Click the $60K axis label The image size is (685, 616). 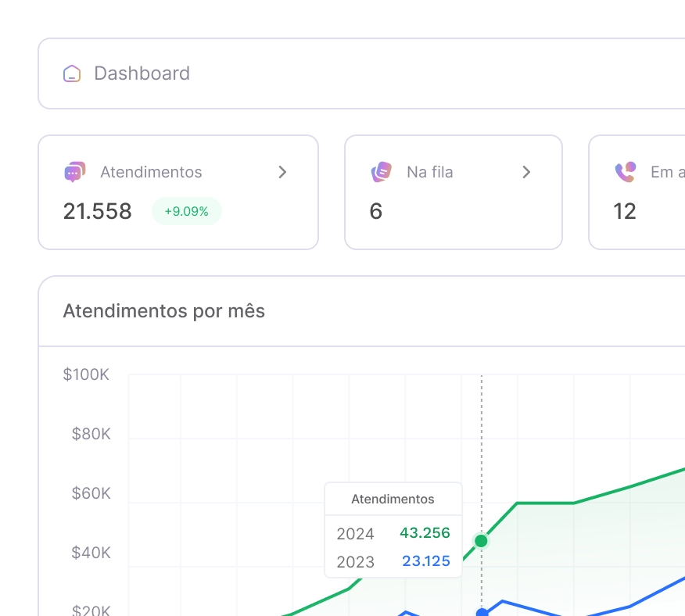91,493
